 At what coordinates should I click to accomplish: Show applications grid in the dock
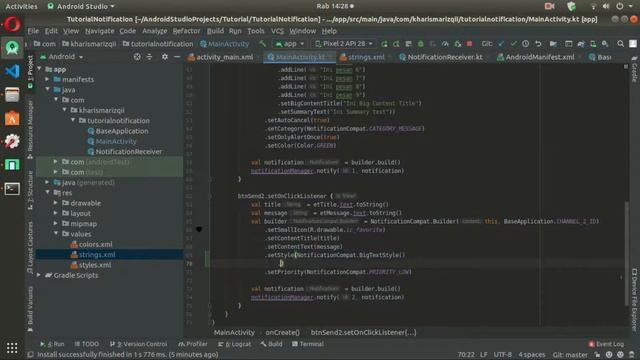(x=12, y=348)
